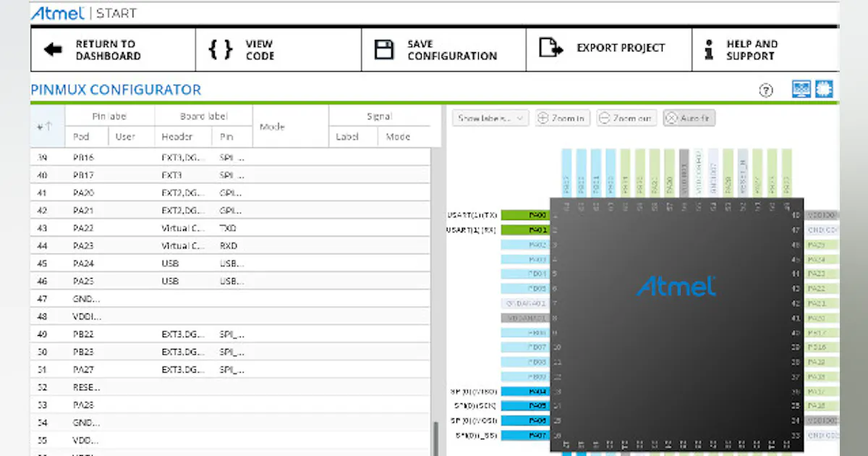Click the Atmel START logo
Viewport: 868px width, 456px height.
[84, 12]
